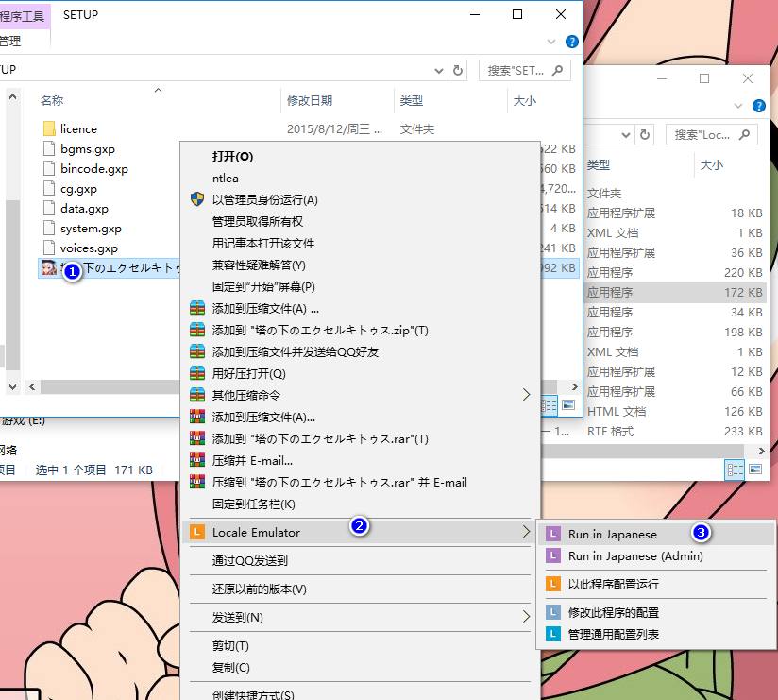This screenshot has width=778, height=700.
Task: Open the 程序工具 ribbon tab
Action: coord(23,16)
